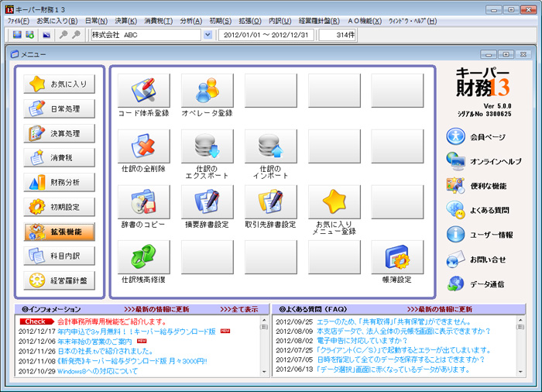Click third toolbar small window icon

[46, 35]
